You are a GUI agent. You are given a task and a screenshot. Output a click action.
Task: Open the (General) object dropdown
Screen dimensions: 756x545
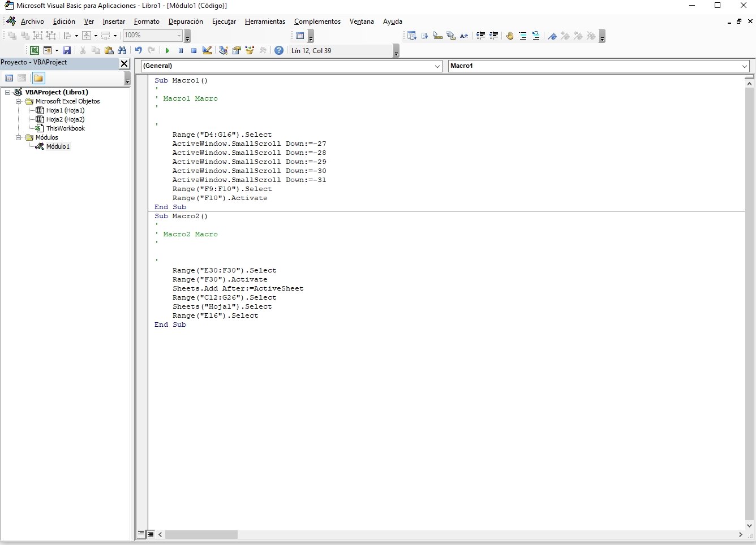(437, 66)
